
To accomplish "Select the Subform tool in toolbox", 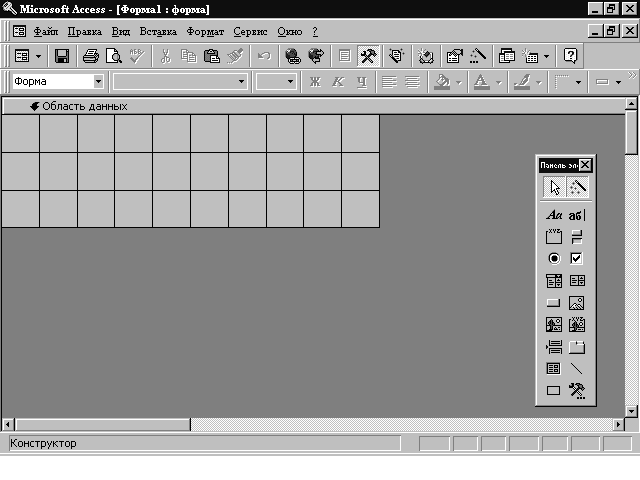I will pyautogui.click(x=554, y=369).
